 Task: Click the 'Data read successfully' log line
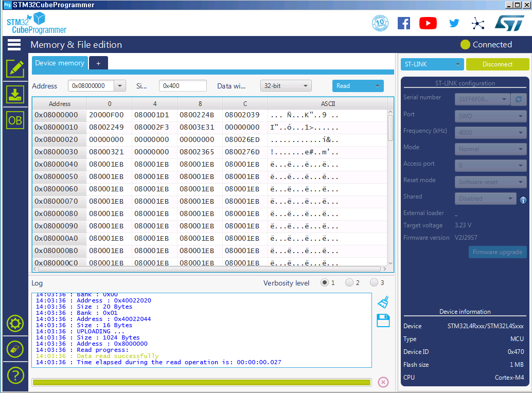(117, 356)
